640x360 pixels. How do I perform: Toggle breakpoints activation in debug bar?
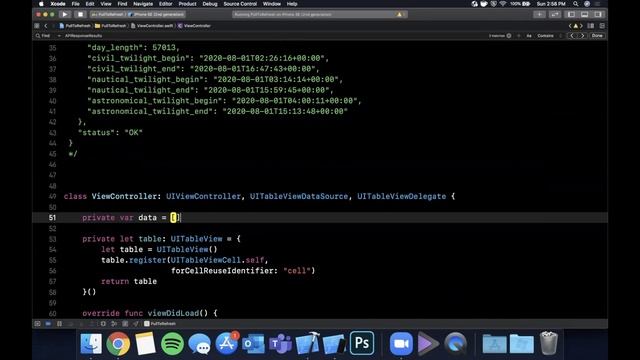(48, 324)
